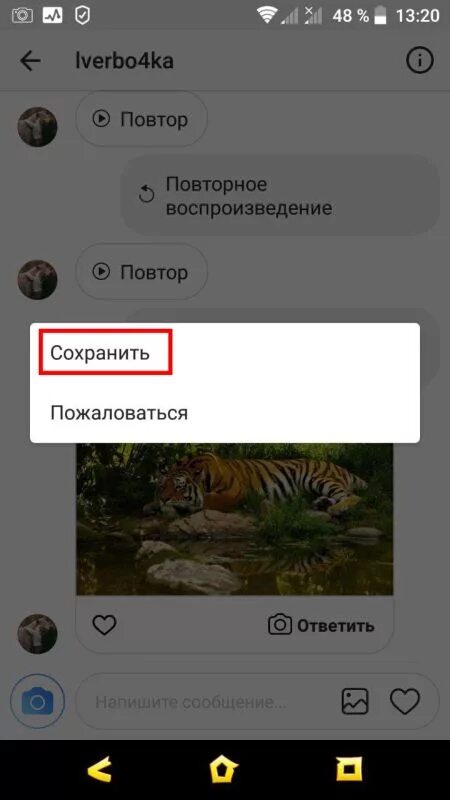The image size is (450, 800).
Task: Open the tiger photo
Action: point(235,519)
